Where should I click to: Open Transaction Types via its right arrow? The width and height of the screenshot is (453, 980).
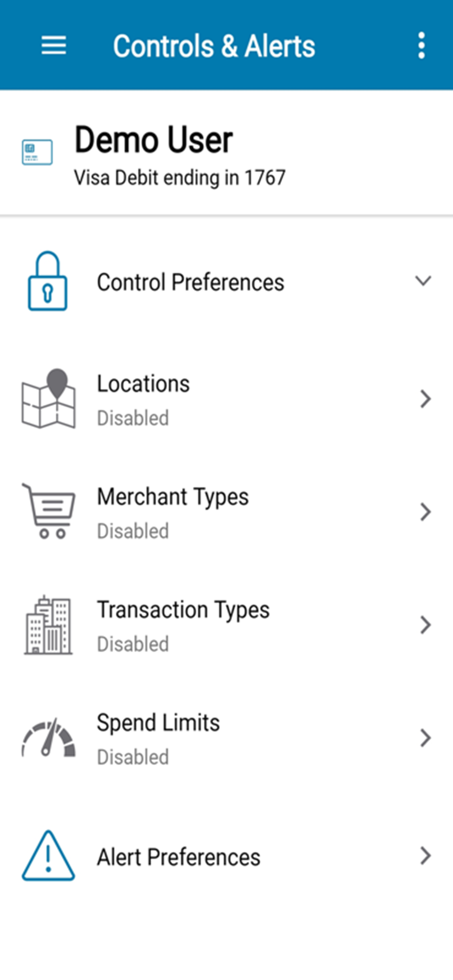pyautogui.click(x=425, y=625)
